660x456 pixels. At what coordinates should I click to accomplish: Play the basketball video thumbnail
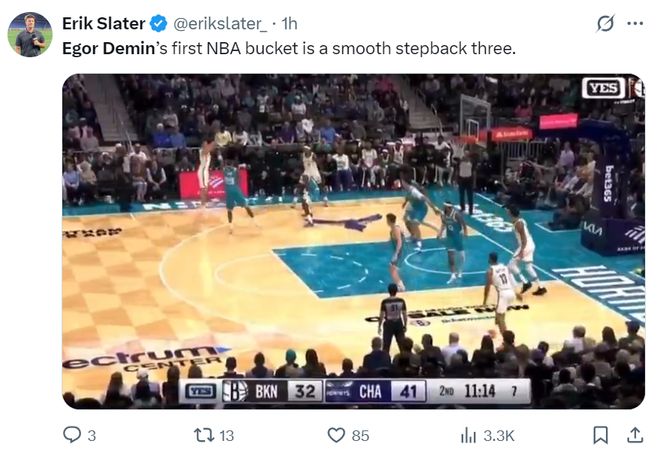coord(353,241)
